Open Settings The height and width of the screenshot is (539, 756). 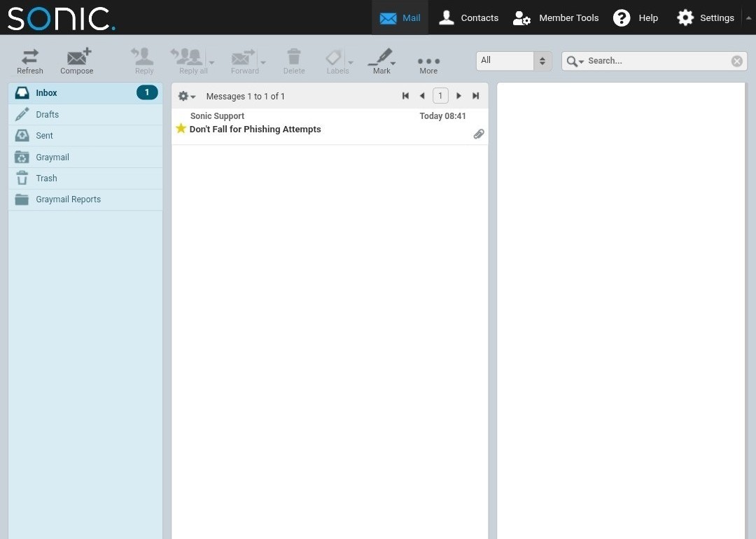point(706,17)
